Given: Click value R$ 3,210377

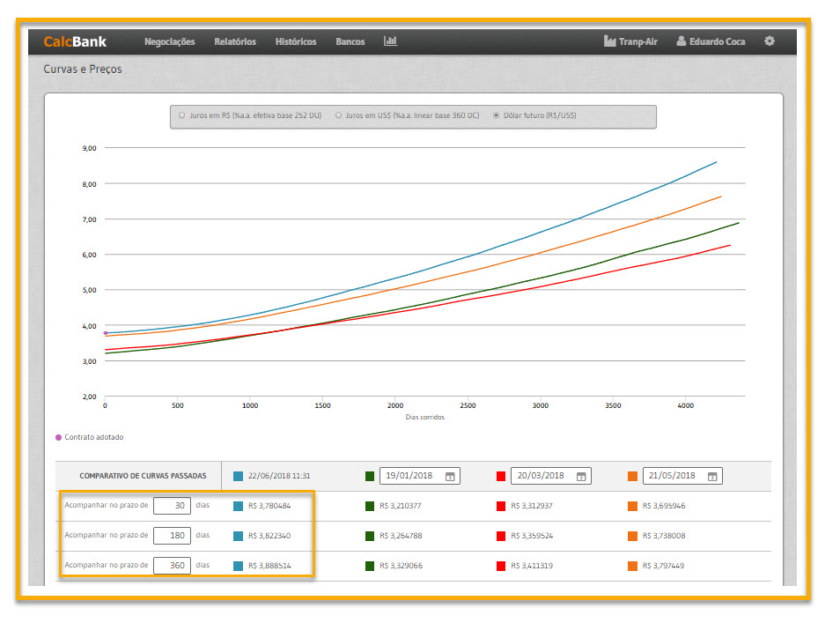Looking at the screenshot, I should (x=401, y=506).
